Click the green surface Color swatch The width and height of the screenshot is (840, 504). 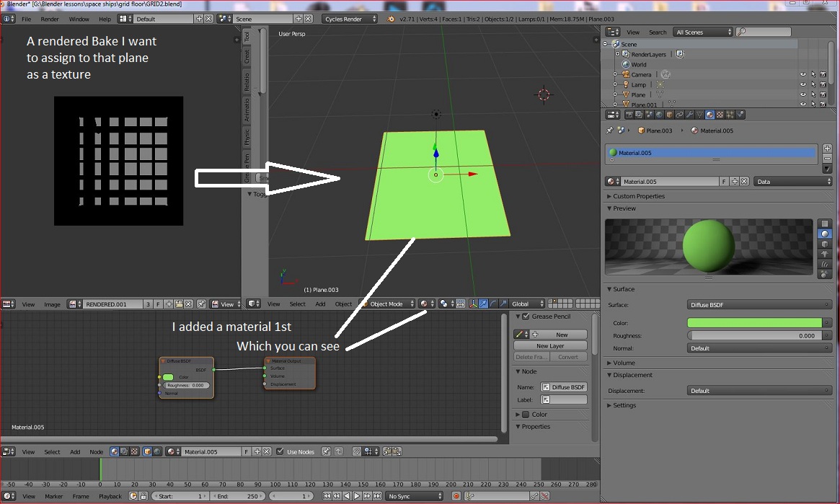[754, 322]
